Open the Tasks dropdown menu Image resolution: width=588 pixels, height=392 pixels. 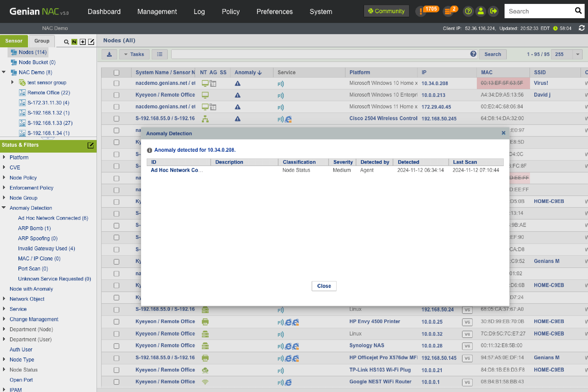pos(134,54)
